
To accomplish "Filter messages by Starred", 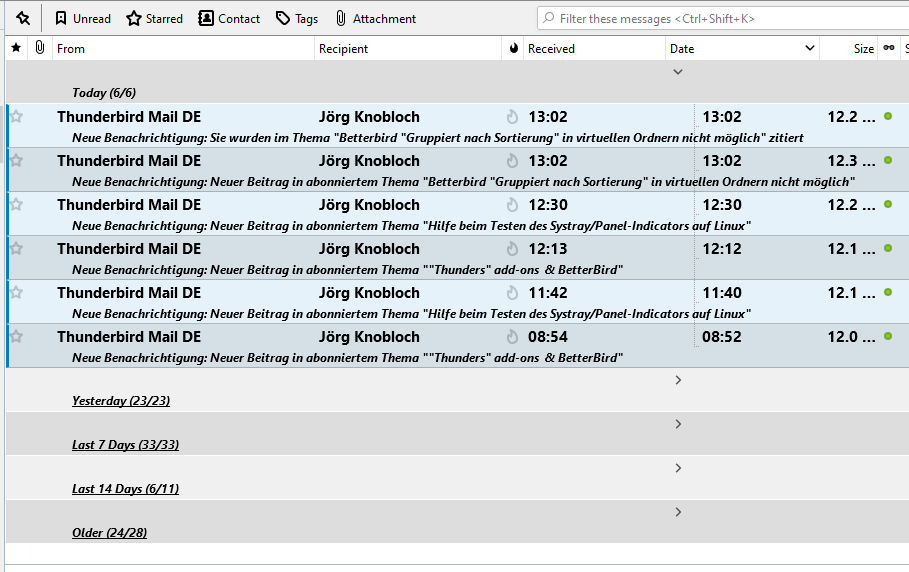I will (154, 19).
